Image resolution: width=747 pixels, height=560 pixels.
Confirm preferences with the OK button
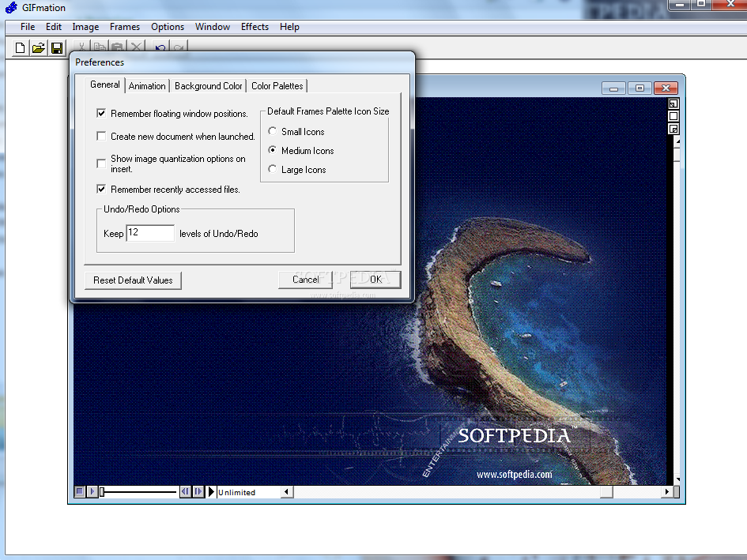point(375,280)
